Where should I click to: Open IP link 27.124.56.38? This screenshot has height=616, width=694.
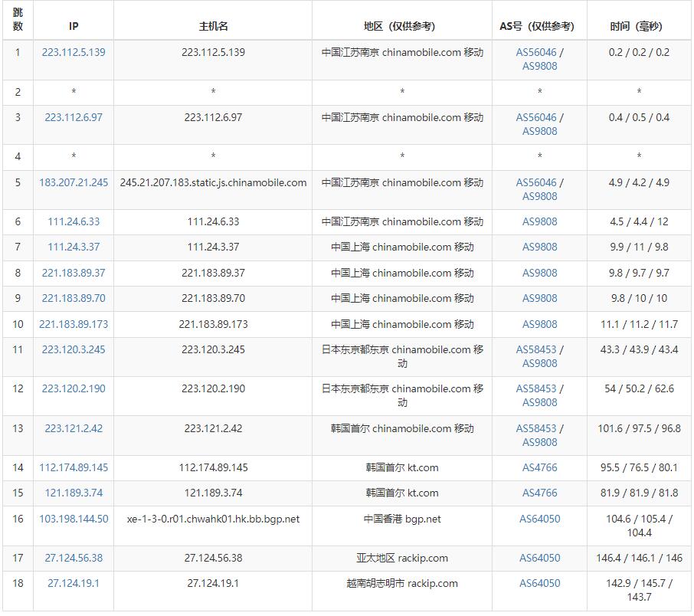(74, 558)
